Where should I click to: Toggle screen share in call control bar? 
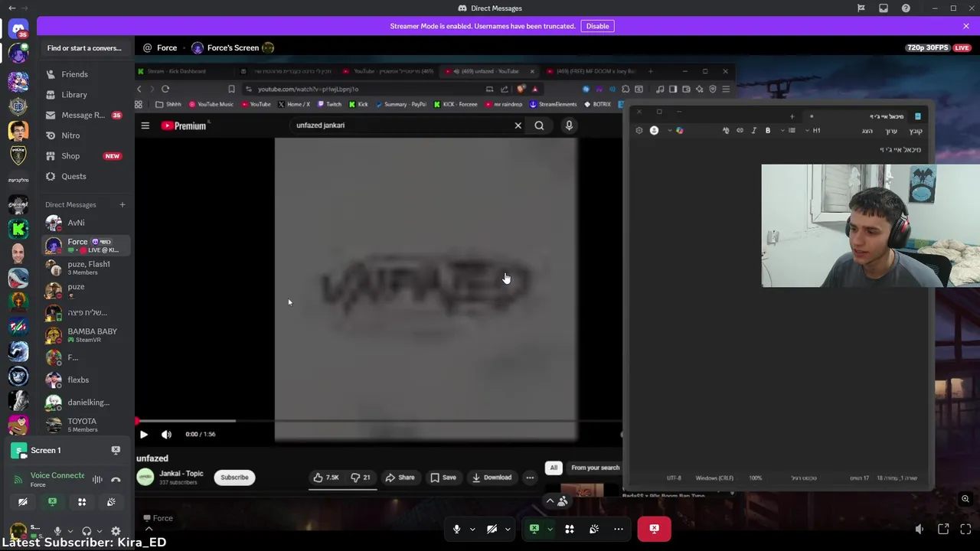[x=534, y=529]
